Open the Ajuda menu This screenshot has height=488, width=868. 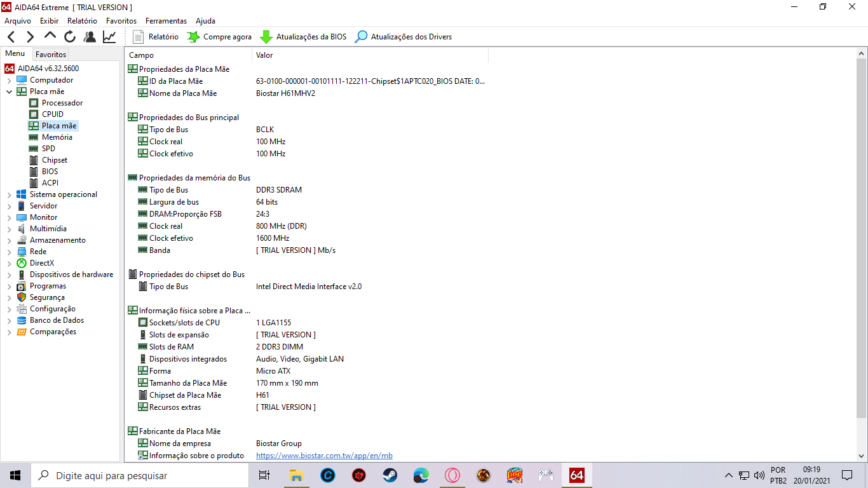[x=205, y=21]
